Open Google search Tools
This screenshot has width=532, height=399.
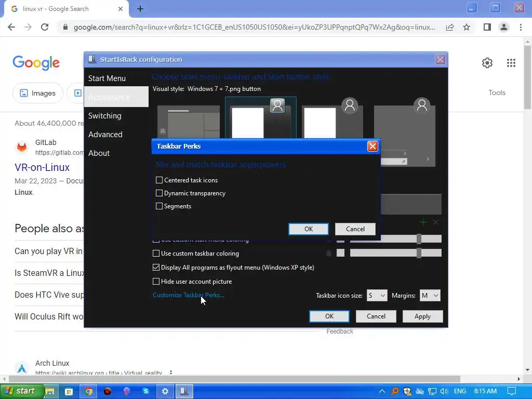coord(497,92)
